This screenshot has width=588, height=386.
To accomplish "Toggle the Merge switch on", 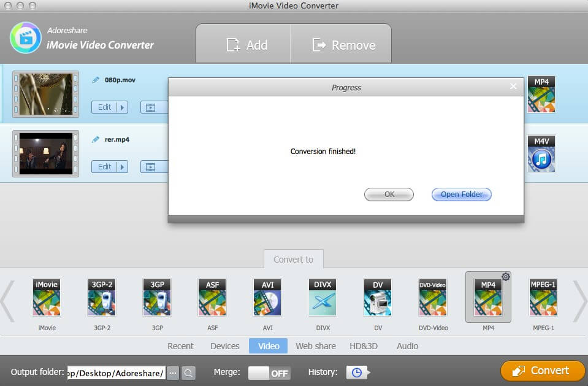I will [269, 373].
